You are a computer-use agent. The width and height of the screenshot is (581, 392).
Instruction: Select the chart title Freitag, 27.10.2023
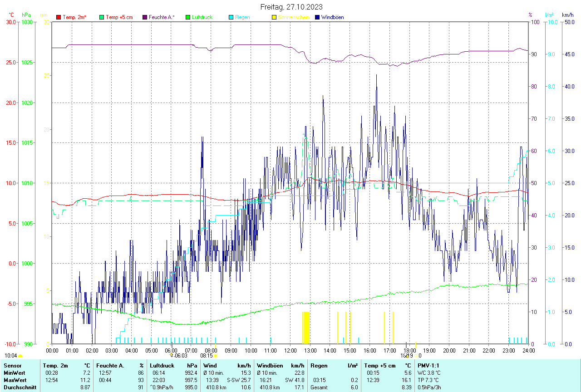[x=291, y=7]
